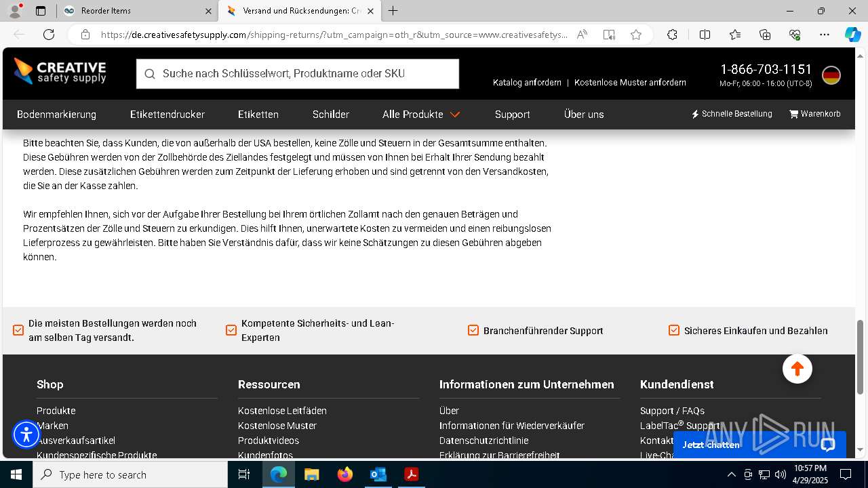The height and width of the screenshot is (488, 868).
Task: Click the Creative Safety Supply logo
Action: tap(60, 72)
